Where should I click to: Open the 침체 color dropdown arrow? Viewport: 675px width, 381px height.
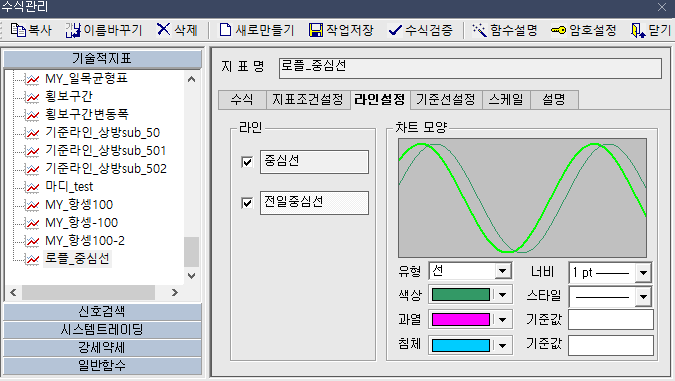click(502, 345)
